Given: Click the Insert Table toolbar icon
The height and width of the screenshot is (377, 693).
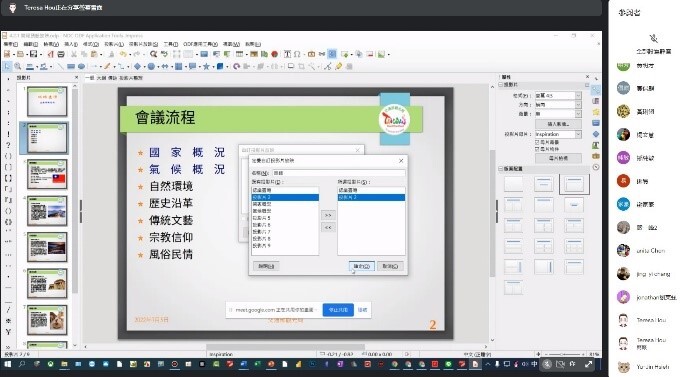Looking at the screenshot, I should (x=239, y=54).
